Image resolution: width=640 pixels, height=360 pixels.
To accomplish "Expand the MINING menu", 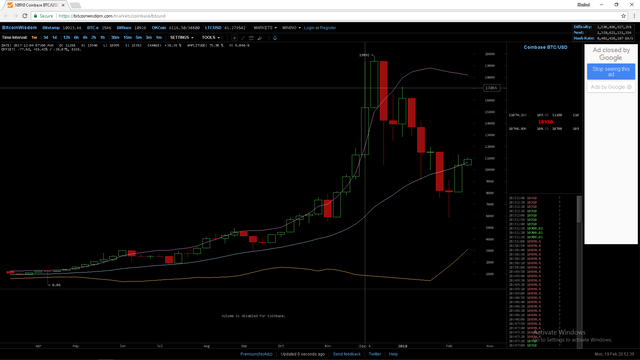I will [x=291, y=28].
